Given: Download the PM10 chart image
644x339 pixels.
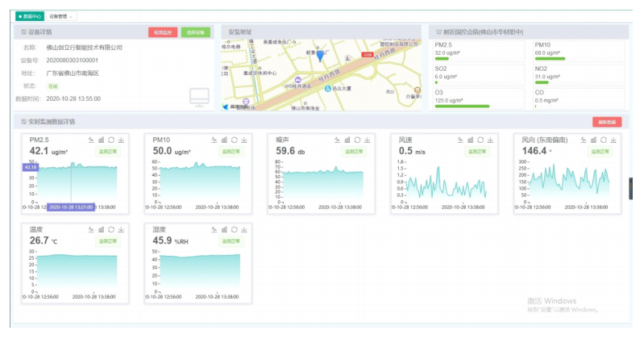Looking at the screenshot, I should [x=244, y=140].
